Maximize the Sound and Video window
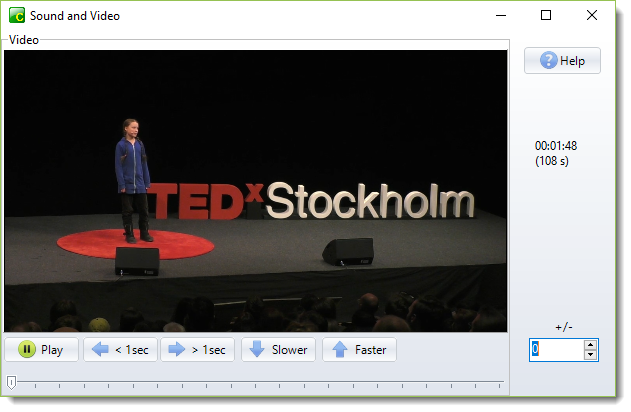 click(546, 15)
